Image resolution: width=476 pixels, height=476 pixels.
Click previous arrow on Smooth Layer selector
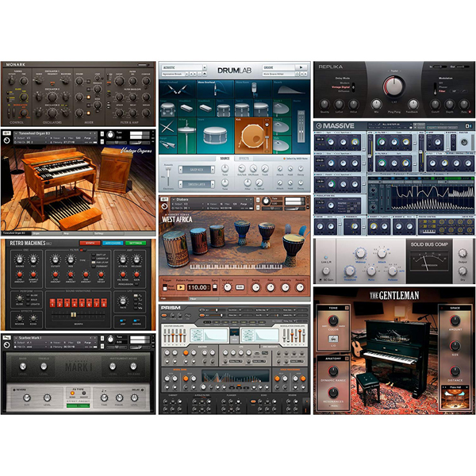(x=181, y=184)
